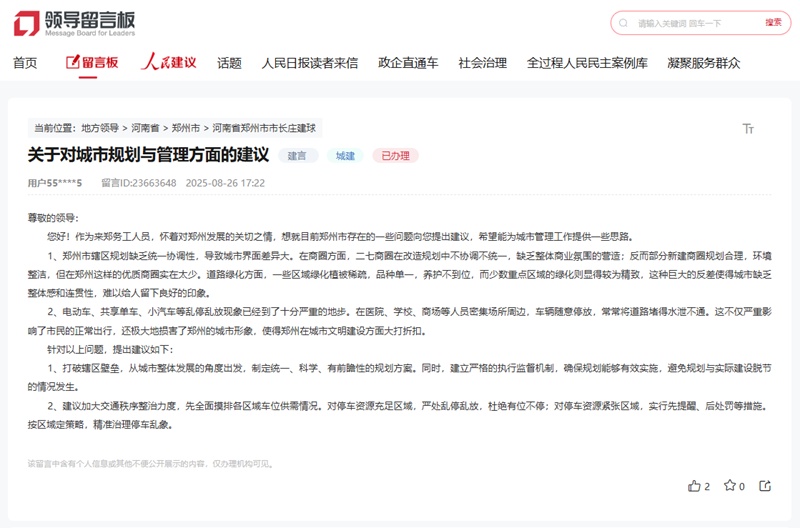Share the post using share icon
Image resolution: width=800 pixels, height=528 pixels.
pyautogui.click(x=765, y=486)
